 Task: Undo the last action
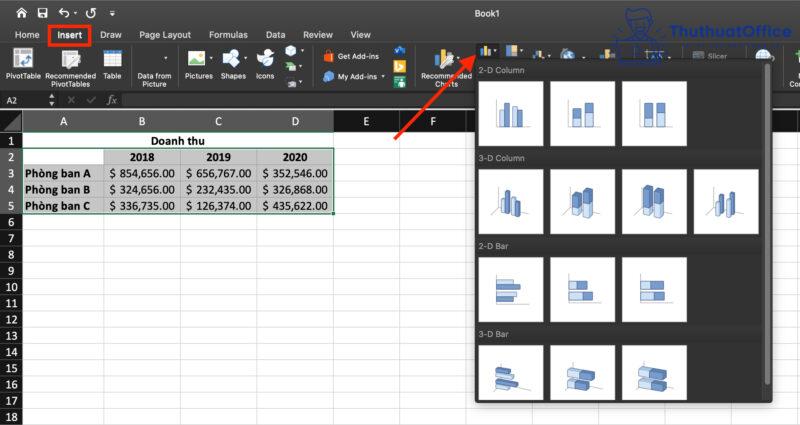[64, 13]
